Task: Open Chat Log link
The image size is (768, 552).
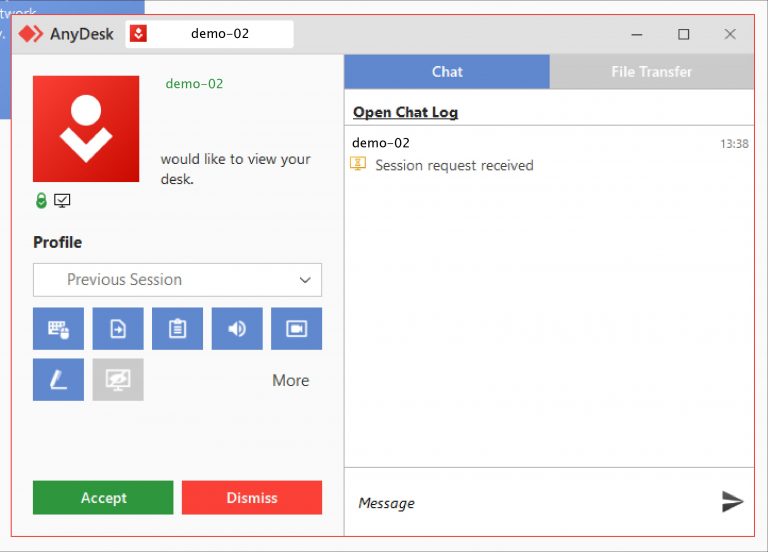Action: pyautogui.click(x=406, y=112)
